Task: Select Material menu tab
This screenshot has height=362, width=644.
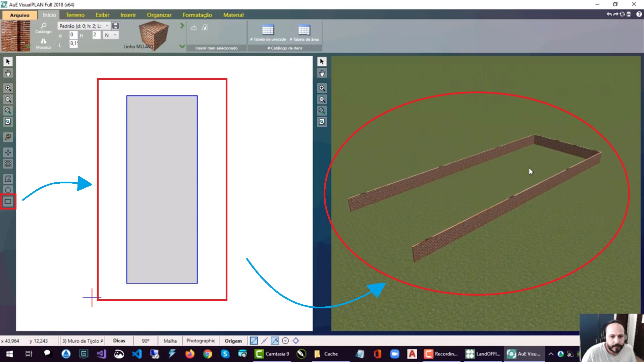Action: click(233, 15)
